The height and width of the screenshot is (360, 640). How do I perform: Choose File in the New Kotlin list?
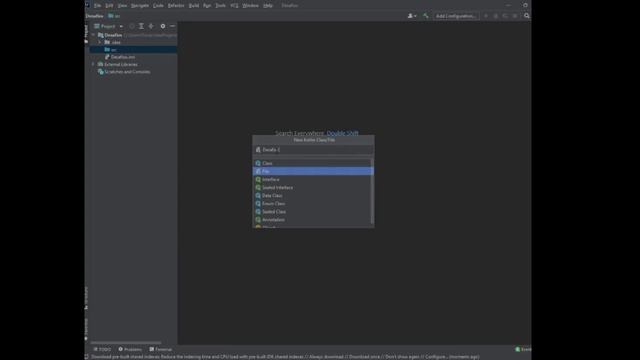click(x=313, y=171)
